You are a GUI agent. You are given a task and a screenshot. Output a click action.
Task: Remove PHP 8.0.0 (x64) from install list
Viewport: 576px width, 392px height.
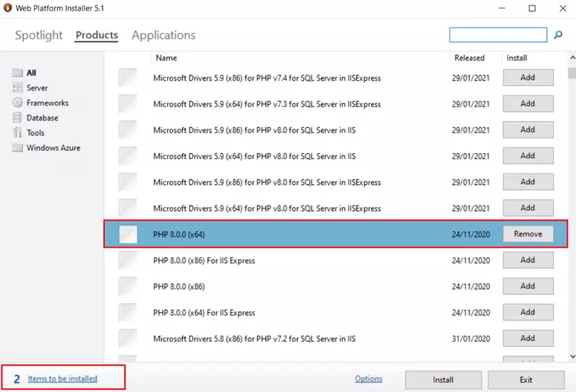528,234
